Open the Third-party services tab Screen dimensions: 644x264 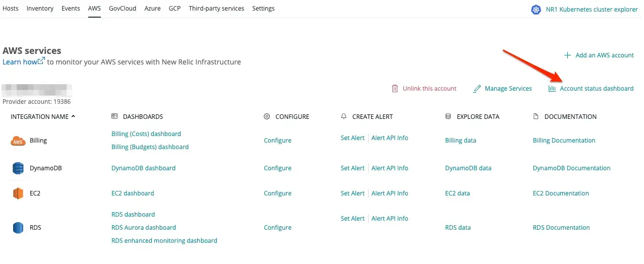[x=216, y=9]
